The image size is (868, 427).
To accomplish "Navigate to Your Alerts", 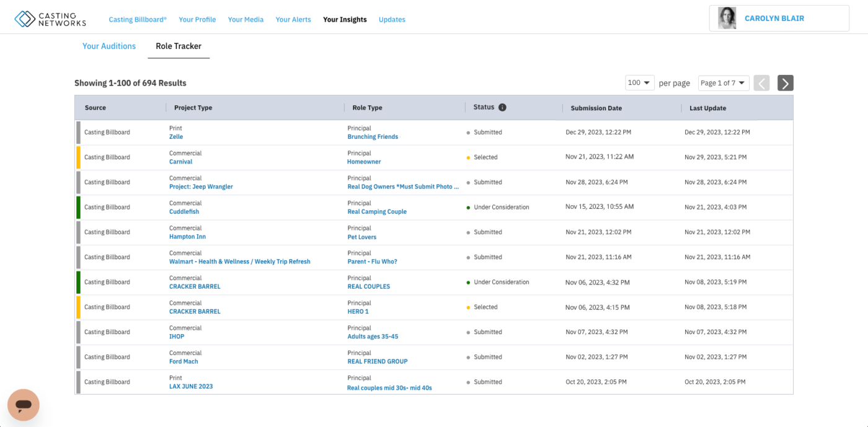I will pos(293,19).
